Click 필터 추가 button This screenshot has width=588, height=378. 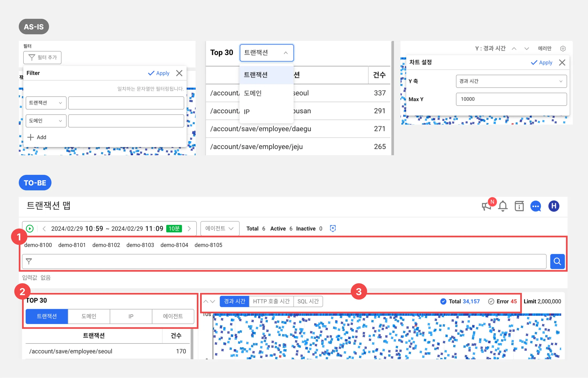pyautogui.click(x=42, y=57)
